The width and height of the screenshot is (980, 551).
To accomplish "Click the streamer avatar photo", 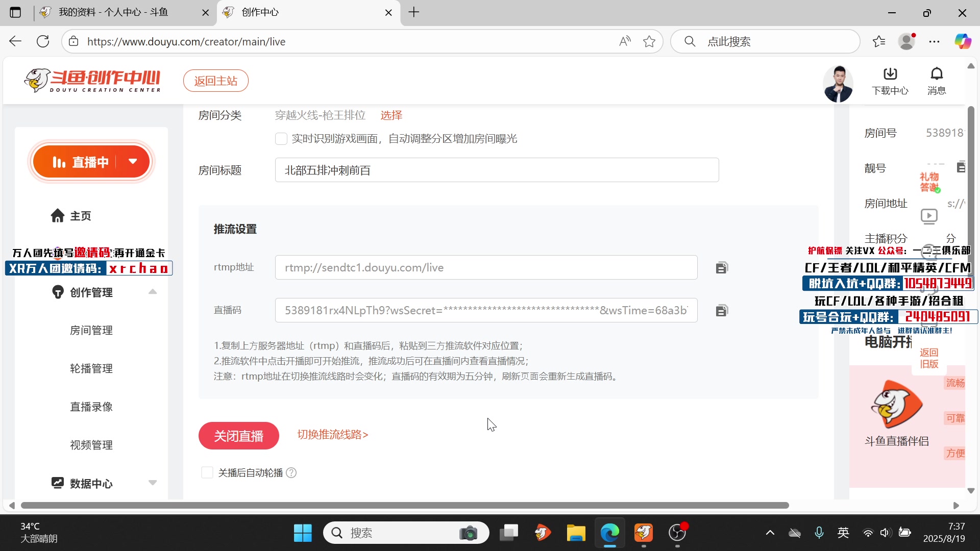I will pos(838,84).
